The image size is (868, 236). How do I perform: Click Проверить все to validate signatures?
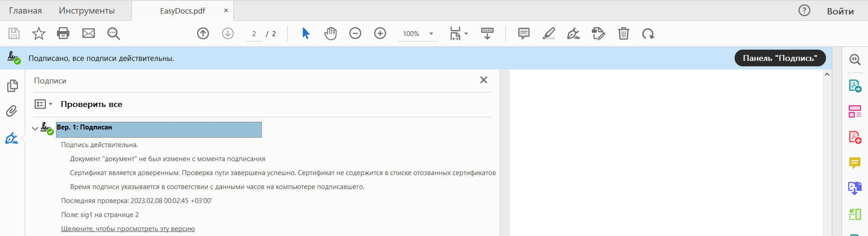(91, 104)
